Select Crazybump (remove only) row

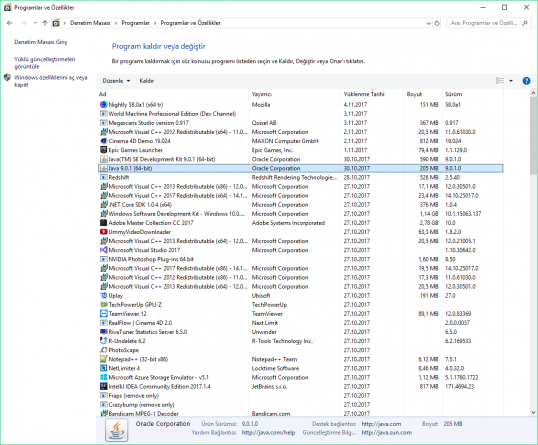tap(301, 405)
